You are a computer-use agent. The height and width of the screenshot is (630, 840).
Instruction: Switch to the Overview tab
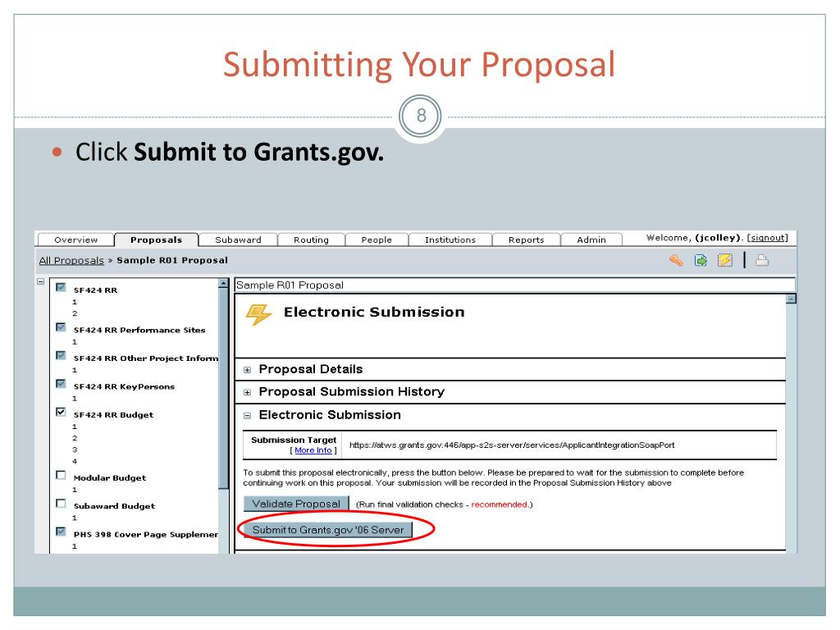tap(76, 240)
